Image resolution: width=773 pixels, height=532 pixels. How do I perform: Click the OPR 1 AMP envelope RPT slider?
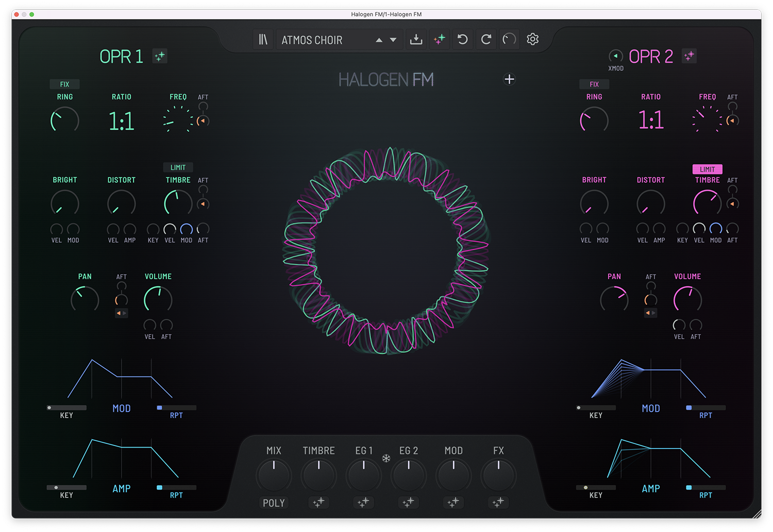click(176, 487)
